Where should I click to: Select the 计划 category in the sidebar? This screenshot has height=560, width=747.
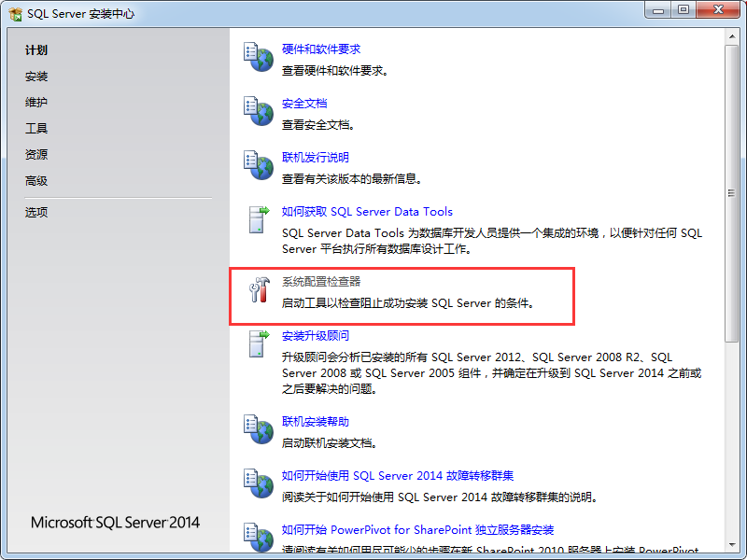point(36,50)
